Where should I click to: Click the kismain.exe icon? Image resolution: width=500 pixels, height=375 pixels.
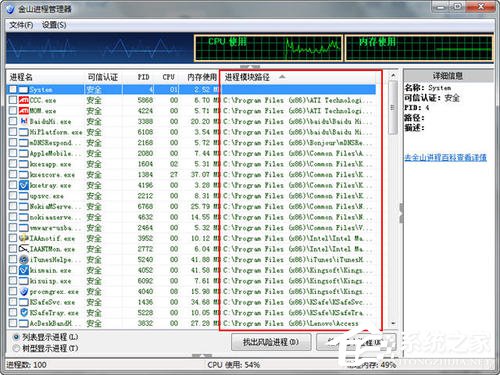[24, 270]
